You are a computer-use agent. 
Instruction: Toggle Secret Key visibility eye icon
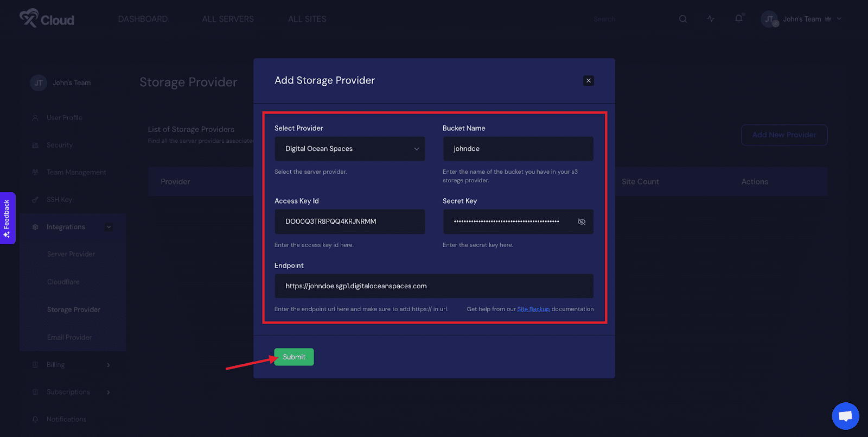coord(582,221)
